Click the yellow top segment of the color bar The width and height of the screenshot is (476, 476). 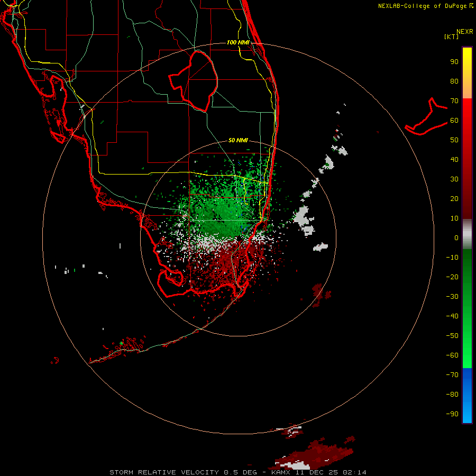467,73
